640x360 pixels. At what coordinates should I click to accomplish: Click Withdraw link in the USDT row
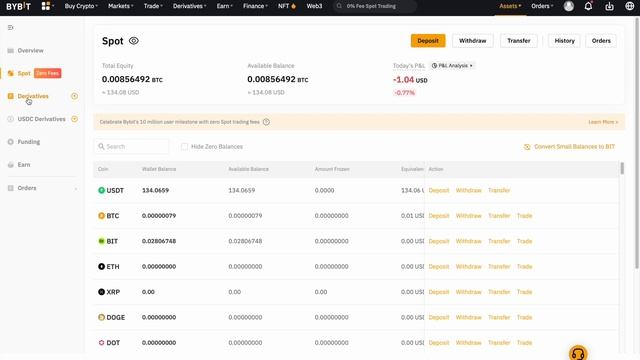pos(469,190)
